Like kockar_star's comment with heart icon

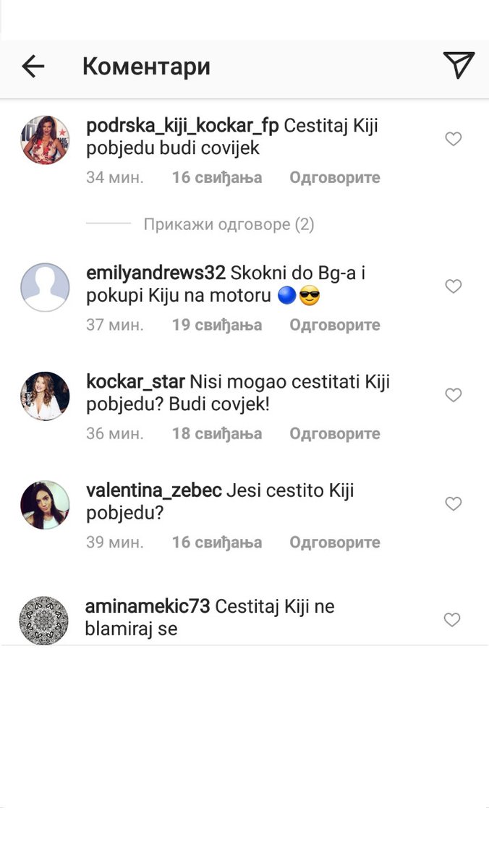454,395
